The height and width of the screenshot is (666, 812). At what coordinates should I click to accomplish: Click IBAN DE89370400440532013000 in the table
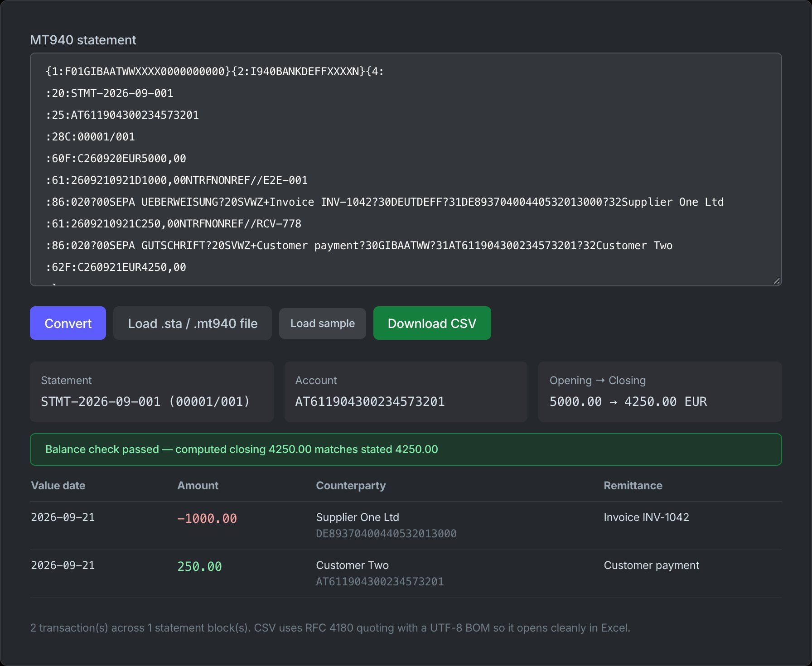(386, 534)
